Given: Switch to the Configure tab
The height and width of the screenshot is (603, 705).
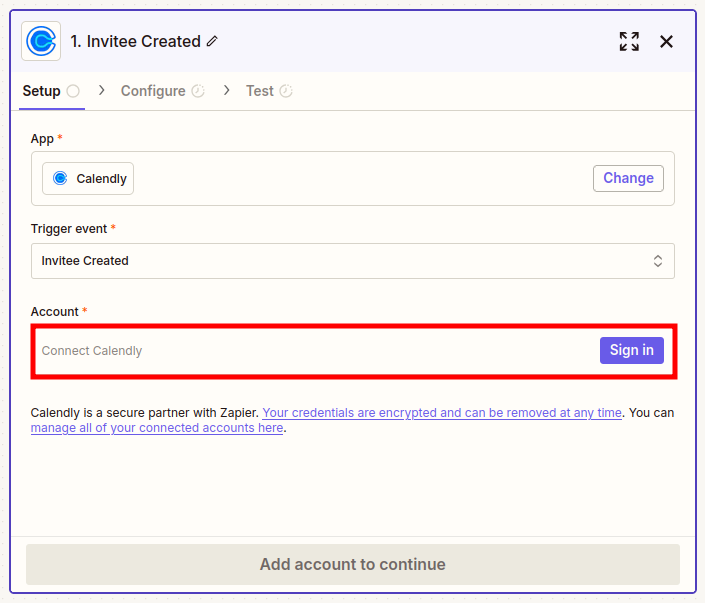Looking at the screenshot, I should [x=163, y=91].
